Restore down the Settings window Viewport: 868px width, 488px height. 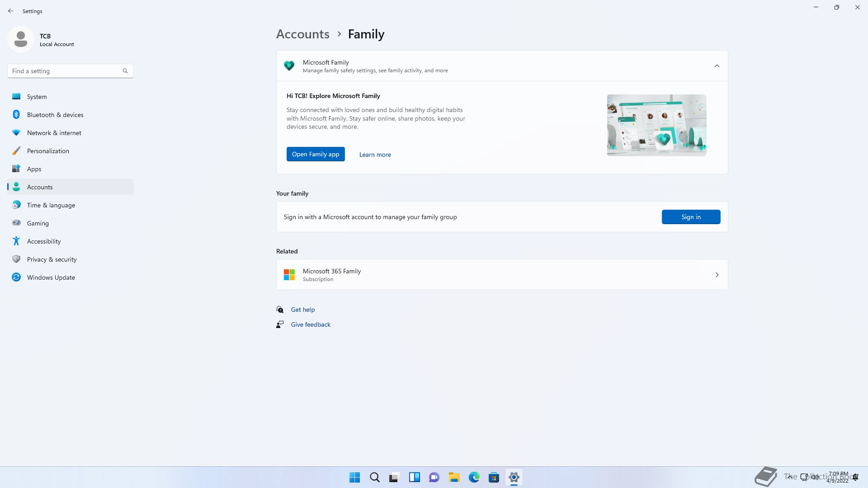click(837, 7)
